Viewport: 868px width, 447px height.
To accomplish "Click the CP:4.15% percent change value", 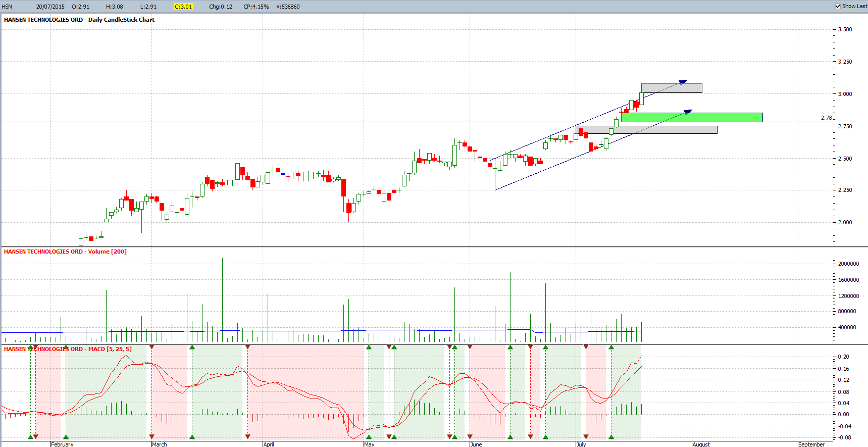I will (x=256, y=7).
